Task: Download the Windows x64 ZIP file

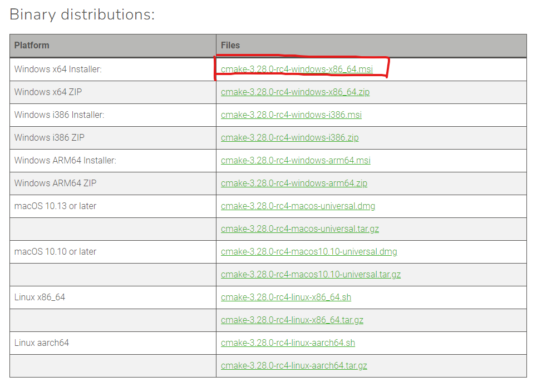Action: click(x=295, y=92)
